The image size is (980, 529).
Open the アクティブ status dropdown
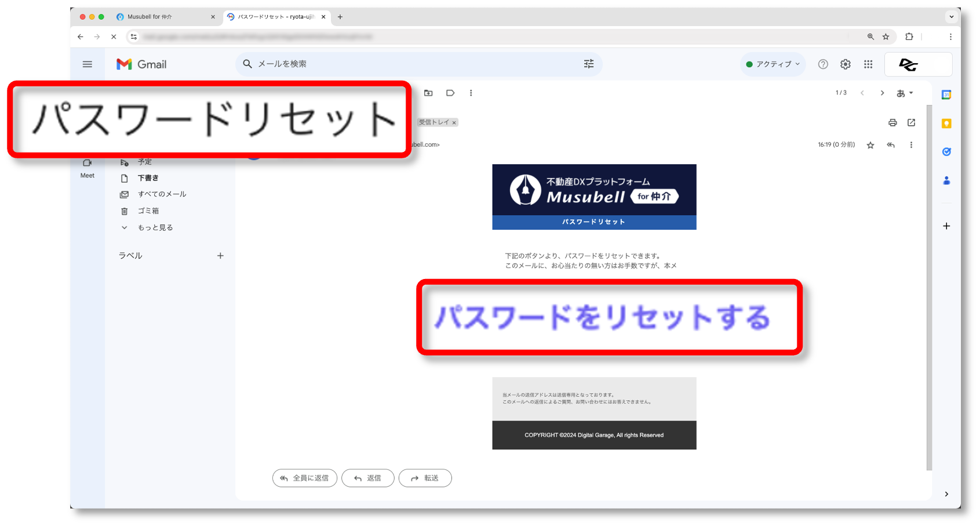[x=773, y=64]
